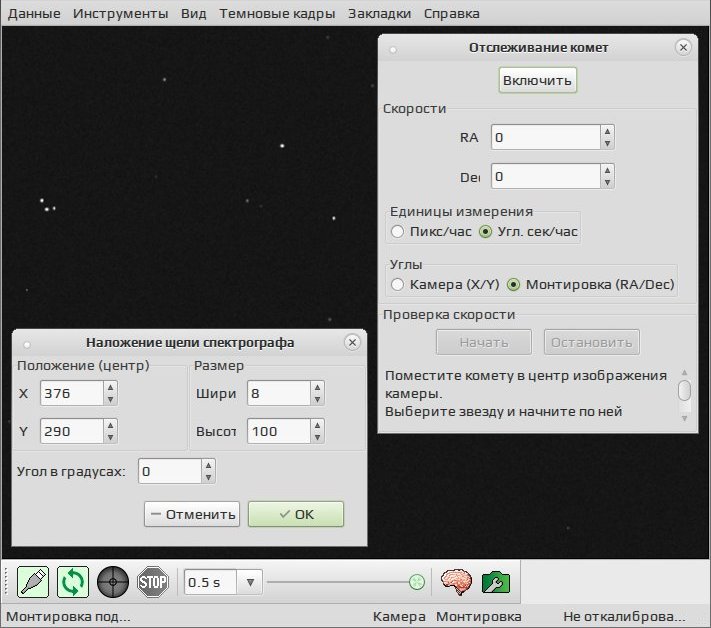The height and width of the screenshot is (628, 711).
Task: Click the STOP sign icon
Action: pyautogui.click(x=153, y=582)
